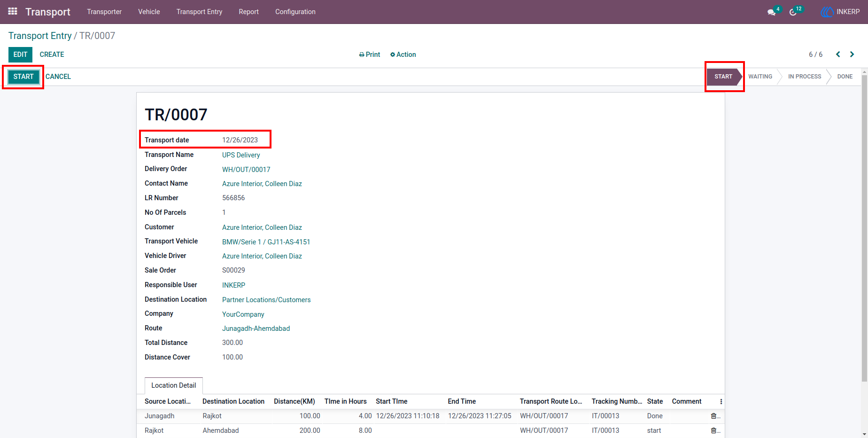The height and width of the screenshot is (438, 868).
Task: Sort by Start TIme column header
Action: [x=392, y=401]
